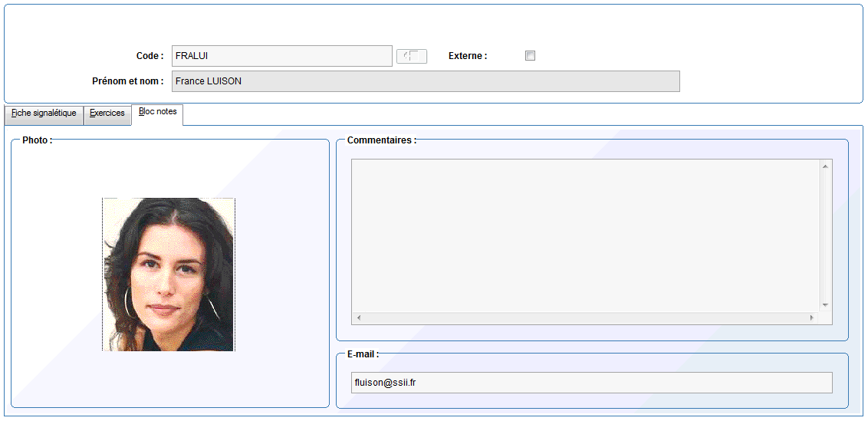Click the comments horizontal scroll right arrow
The image size is (868, 421).
812,318
